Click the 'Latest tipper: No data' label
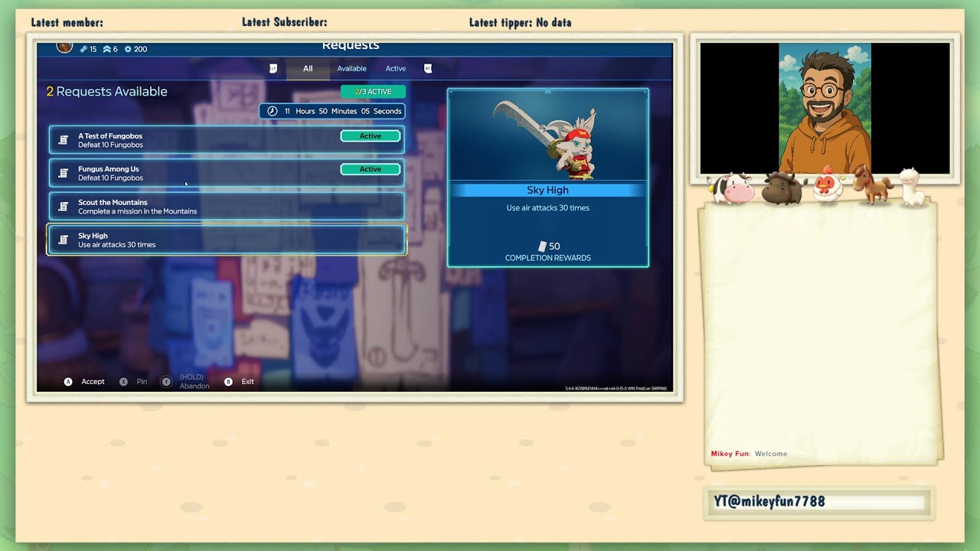The width and height of the screenshot is (980, 551). [x=521, y=22]
